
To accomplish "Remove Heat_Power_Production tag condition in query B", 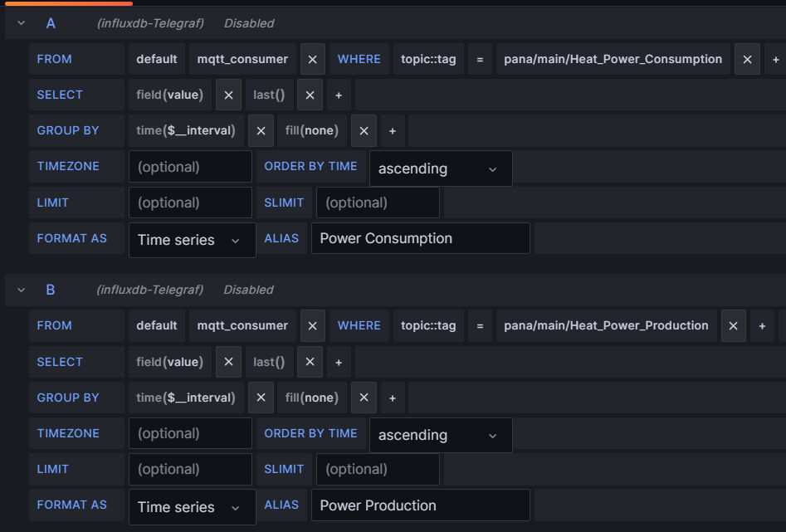I will (x=734, y=326).
